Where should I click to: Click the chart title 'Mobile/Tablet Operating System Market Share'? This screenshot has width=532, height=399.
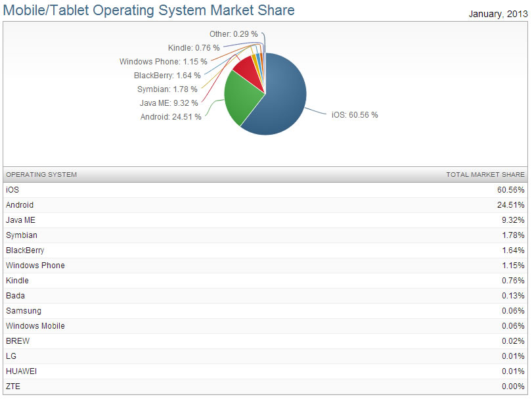click(x=148, y=10)
